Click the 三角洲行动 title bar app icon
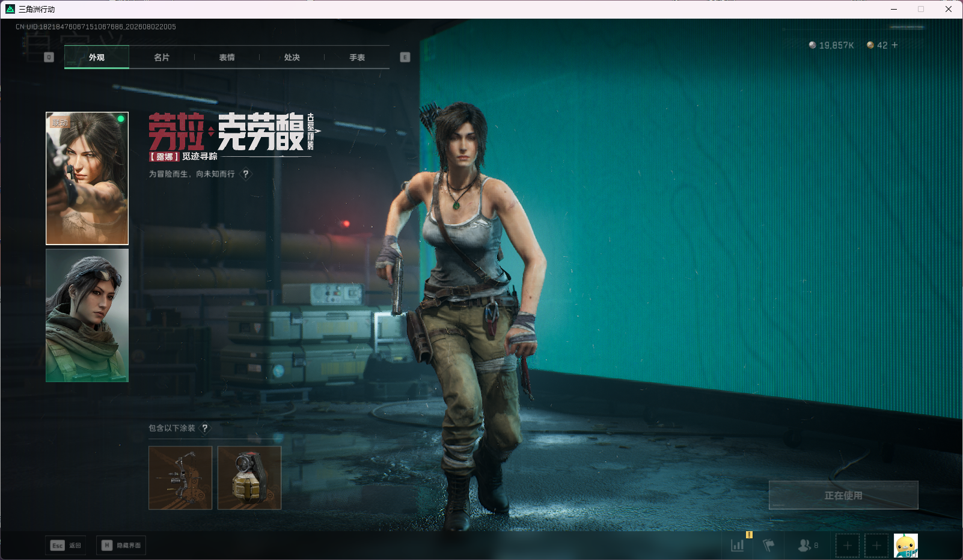 tap(10, 9)
